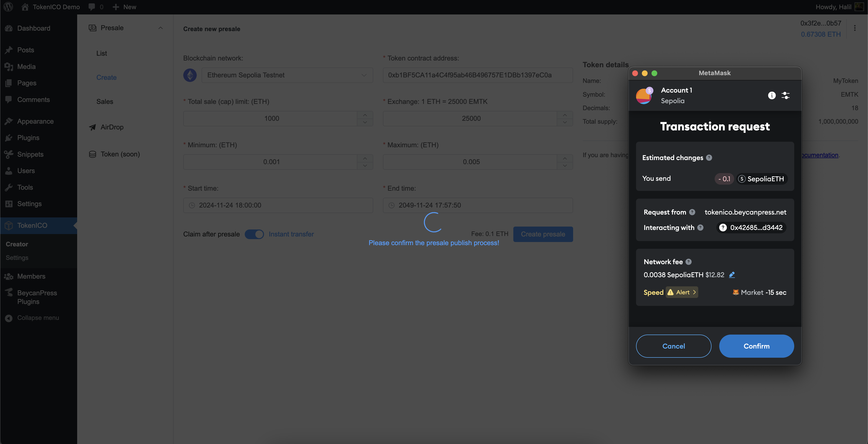
Task: Open Media in the WordPress sidebar
Action: [x=26, y=66]
